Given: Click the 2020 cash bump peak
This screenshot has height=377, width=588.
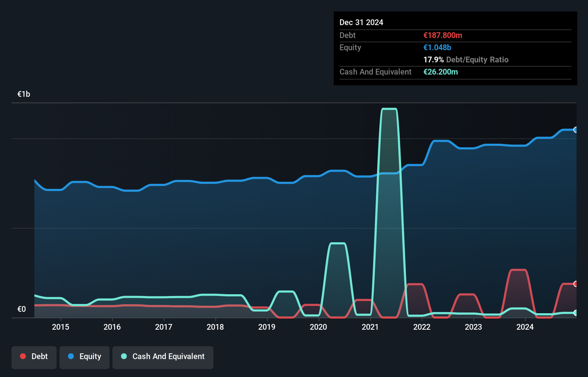Looking at the screenshot, I should [x=337, y=244].
